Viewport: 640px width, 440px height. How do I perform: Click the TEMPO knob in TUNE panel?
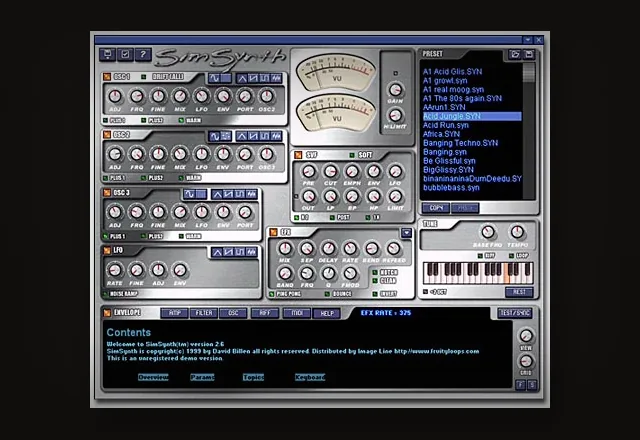coord(517,232)
